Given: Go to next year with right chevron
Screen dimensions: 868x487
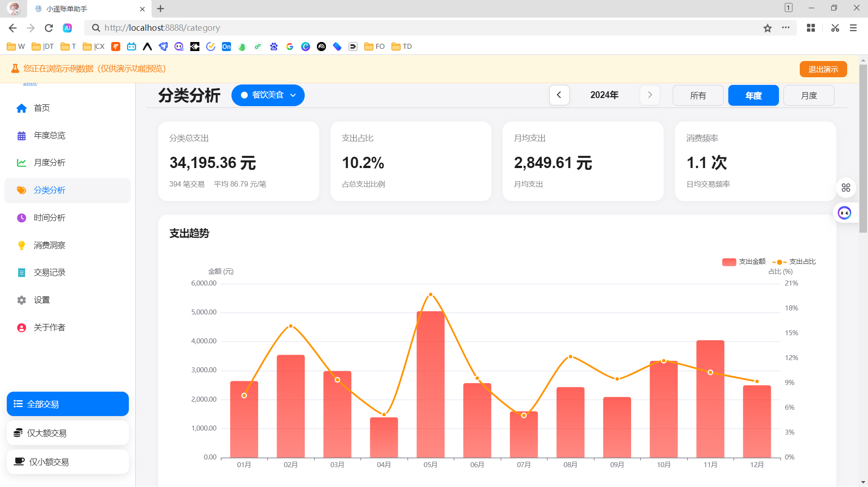Looking at the screenshot, I should [x=650, y=95].
